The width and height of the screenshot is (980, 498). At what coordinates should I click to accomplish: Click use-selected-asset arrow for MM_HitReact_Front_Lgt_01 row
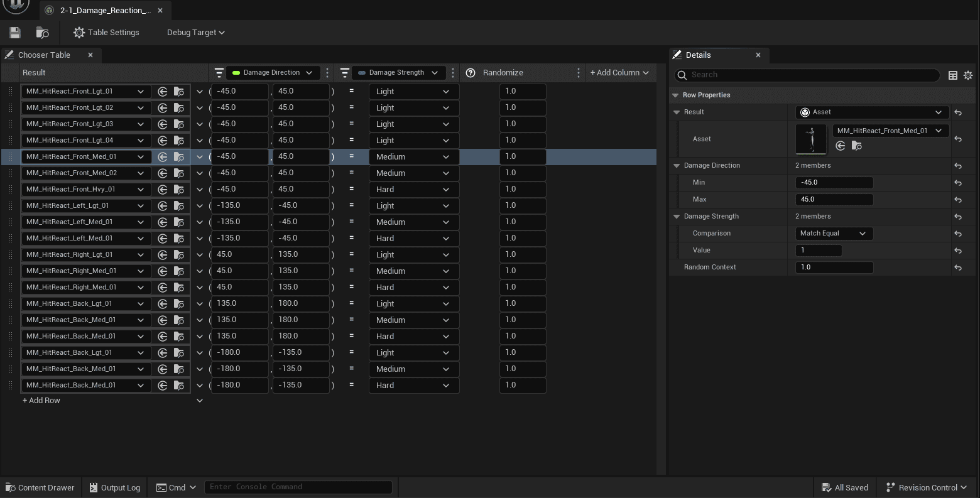click(x=163, y=92)
